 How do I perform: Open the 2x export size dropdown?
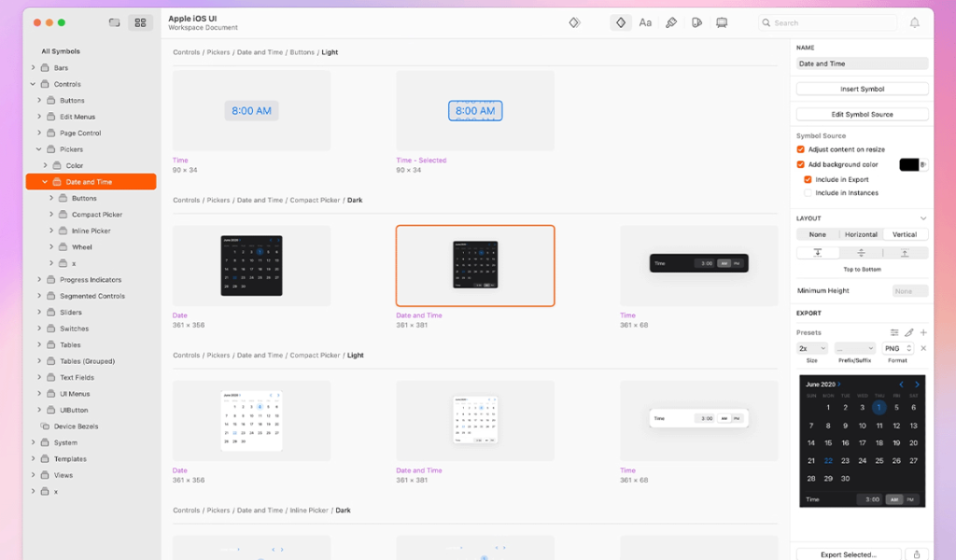pyautogui.click(x=812, y=348)
